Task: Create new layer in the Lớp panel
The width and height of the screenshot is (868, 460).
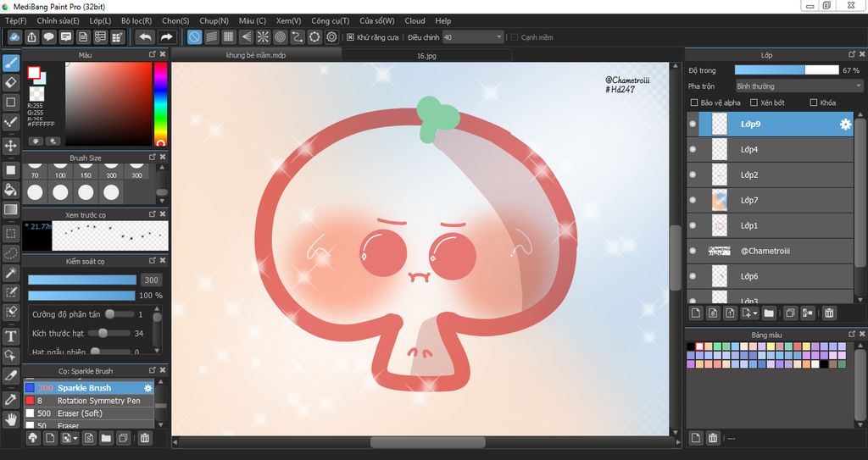Action: pos(696,313)
